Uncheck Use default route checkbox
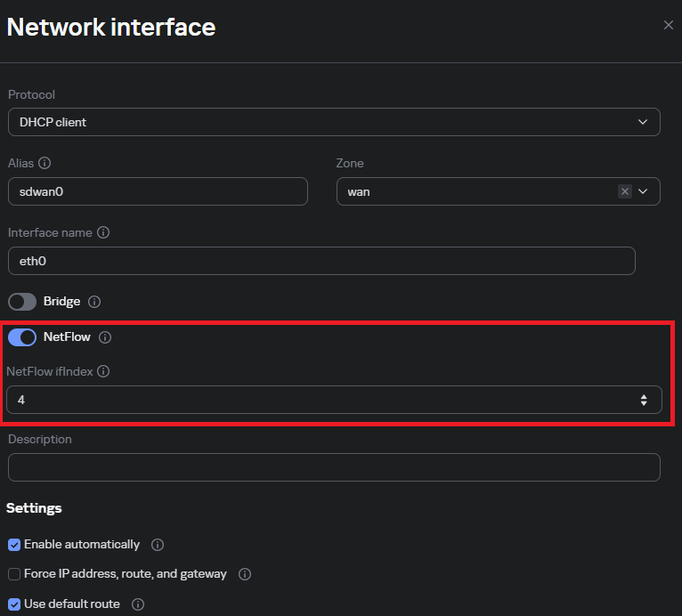 (x=14, y=604)
